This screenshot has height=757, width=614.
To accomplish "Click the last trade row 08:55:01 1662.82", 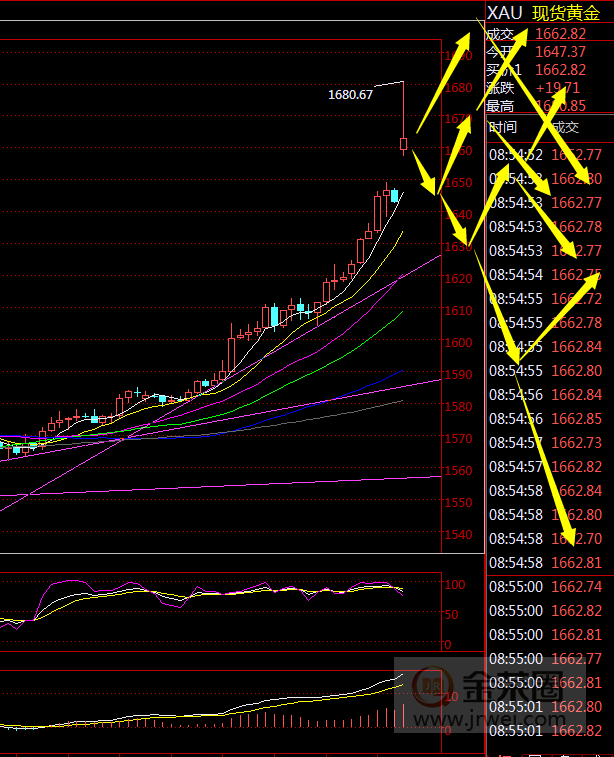I will 545,731.
